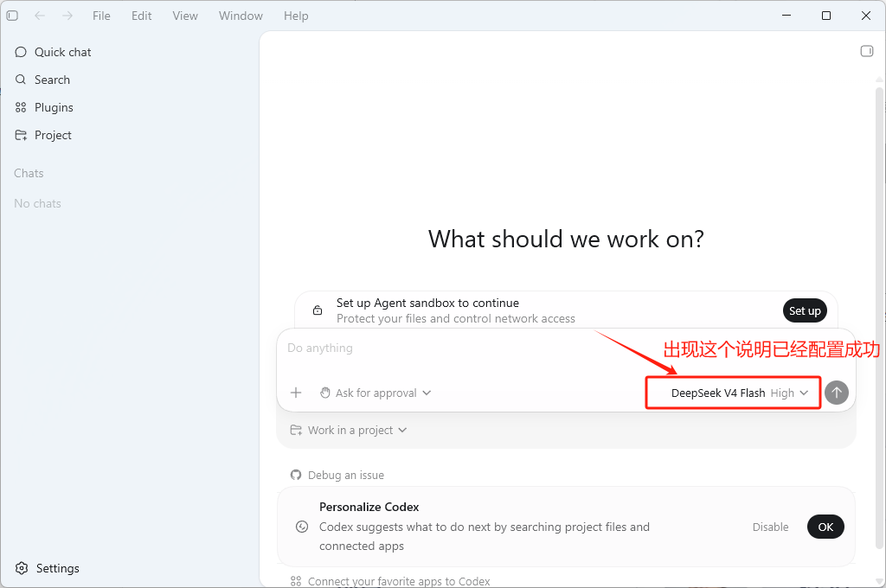Select Connect your favorite apps to Codex
Viewport: 886px width, 588px height.
390,581
